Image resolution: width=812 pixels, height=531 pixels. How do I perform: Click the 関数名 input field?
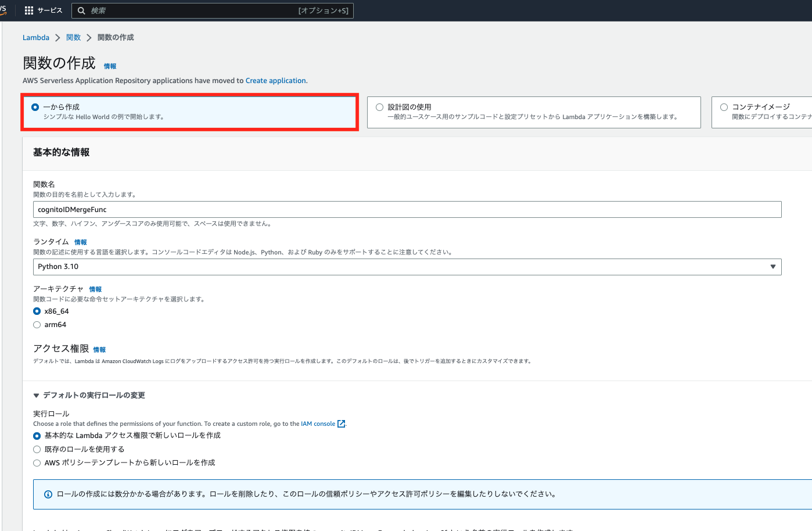pos(407,210)
